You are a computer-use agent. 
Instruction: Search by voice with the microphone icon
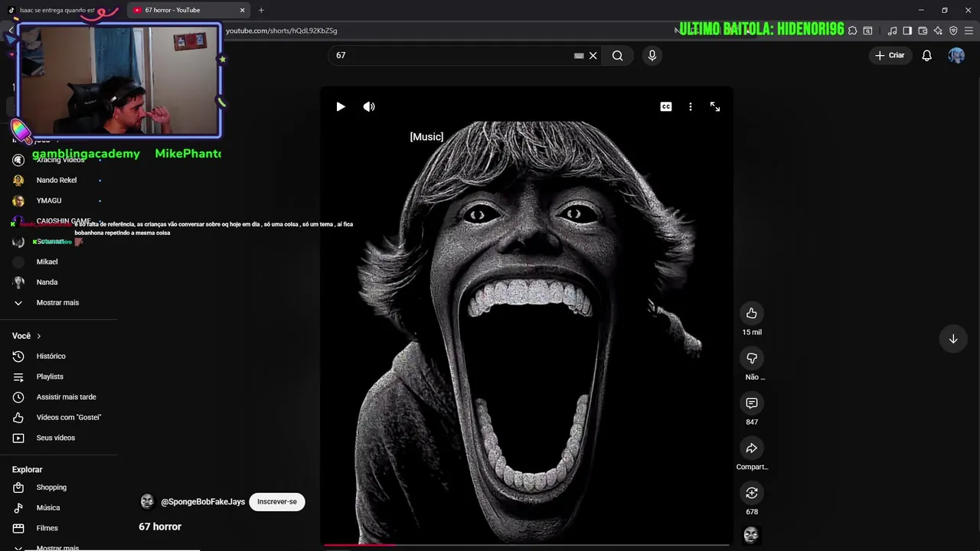pos(652,55)
